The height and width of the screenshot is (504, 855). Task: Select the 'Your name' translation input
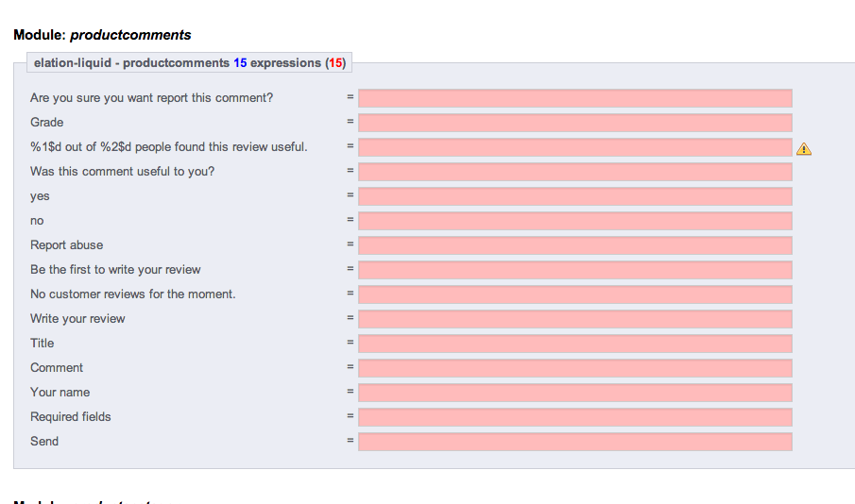574,393
